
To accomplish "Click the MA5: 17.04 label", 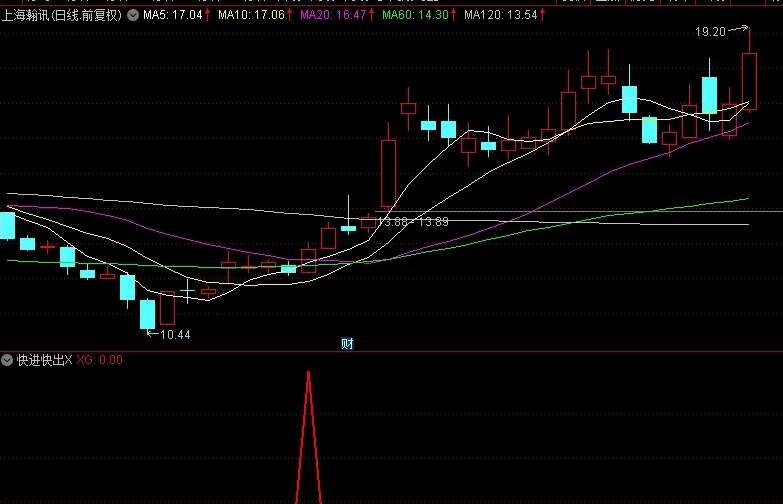I will 173,15.
